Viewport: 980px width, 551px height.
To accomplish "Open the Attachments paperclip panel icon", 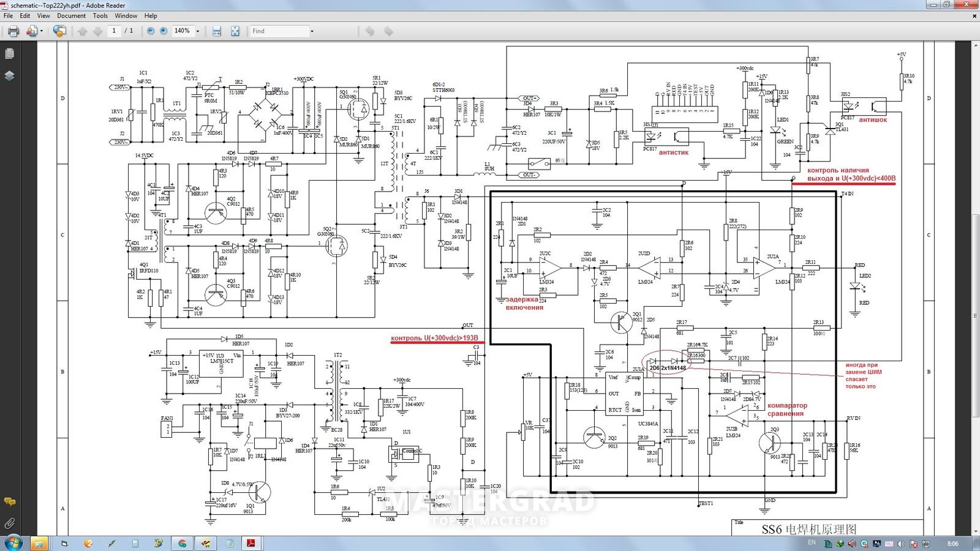I will (x=9, y=523).
